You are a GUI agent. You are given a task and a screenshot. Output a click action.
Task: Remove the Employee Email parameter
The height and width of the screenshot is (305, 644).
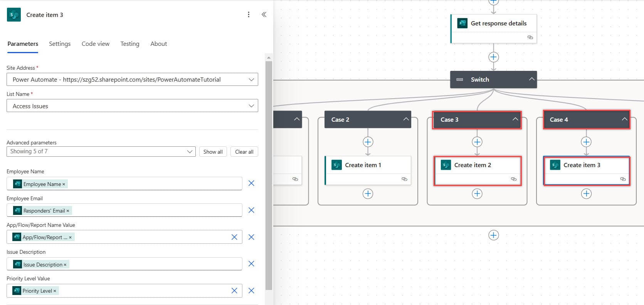coord(251,210)
